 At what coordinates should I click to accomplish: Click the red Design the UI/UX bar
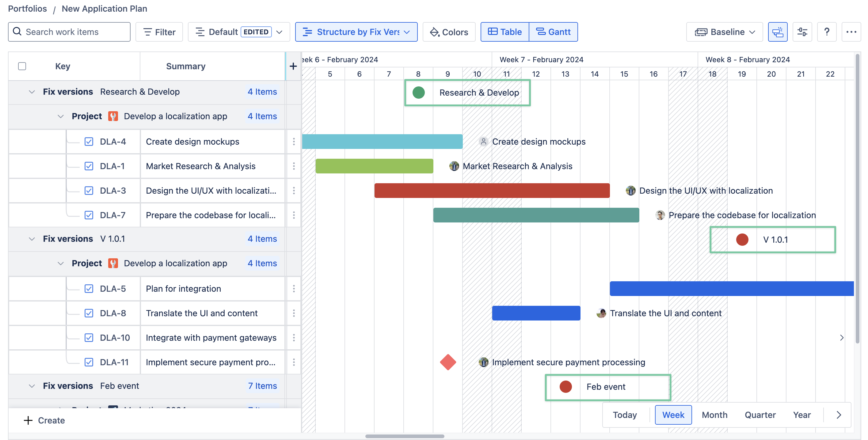tap(492, 191)
